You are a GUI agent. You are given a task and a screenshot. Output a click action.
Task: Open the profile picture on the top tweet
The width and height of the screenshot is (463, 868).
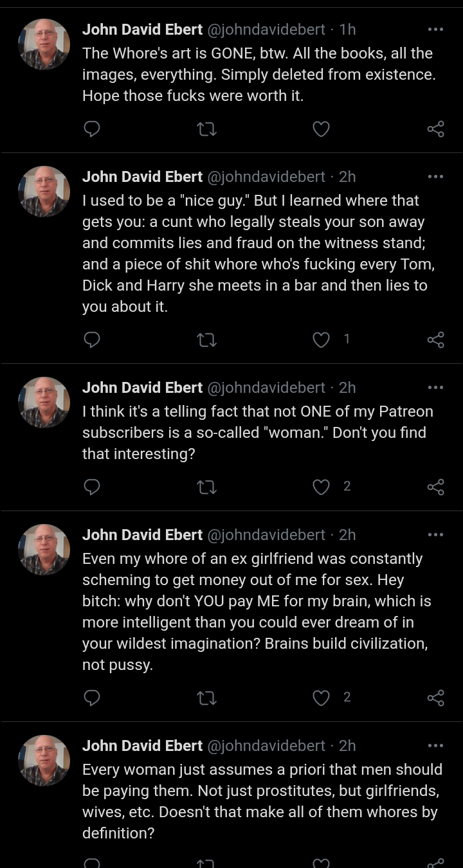coord(44,44)
